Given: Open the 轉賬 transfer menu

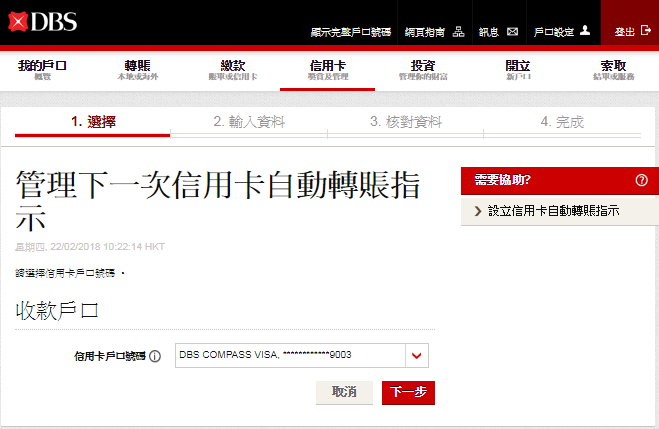Looking at the screenshot, I should point(137,69).
